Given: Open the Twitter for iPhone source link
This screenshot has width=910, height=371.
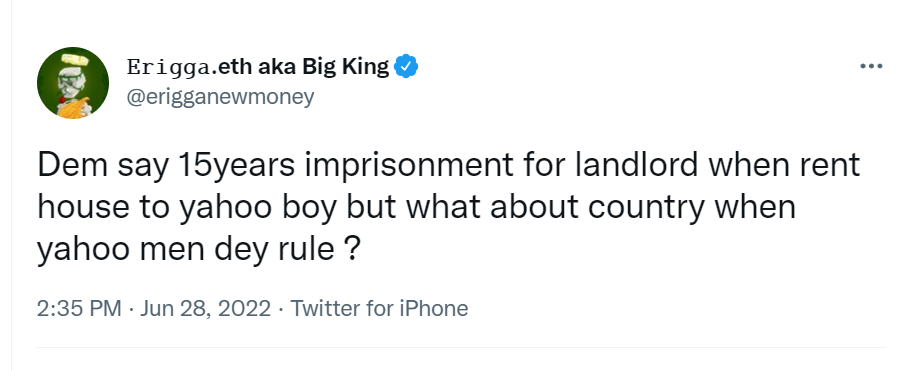Looking at the screenshot, I should click(379, 308).
